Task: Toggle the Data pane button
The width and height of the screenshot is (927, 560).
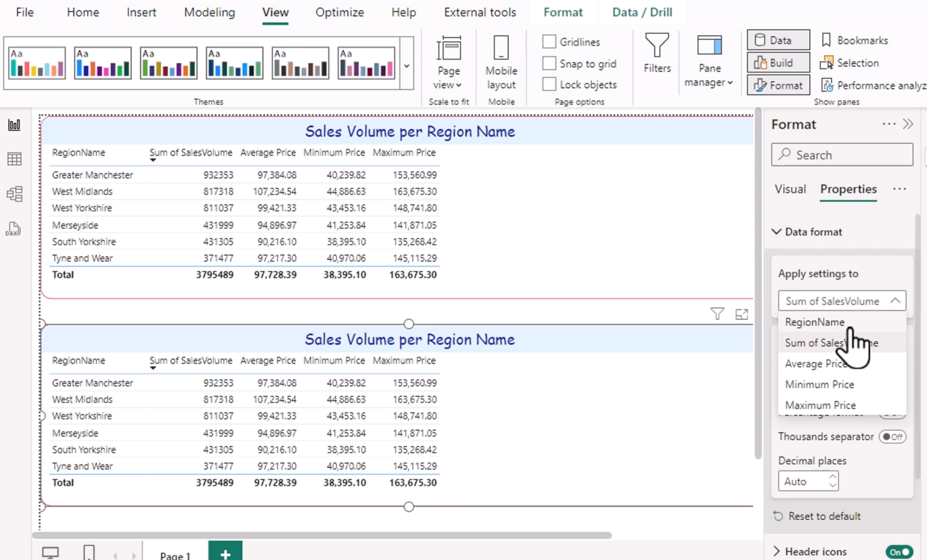Action: point(778,40)
